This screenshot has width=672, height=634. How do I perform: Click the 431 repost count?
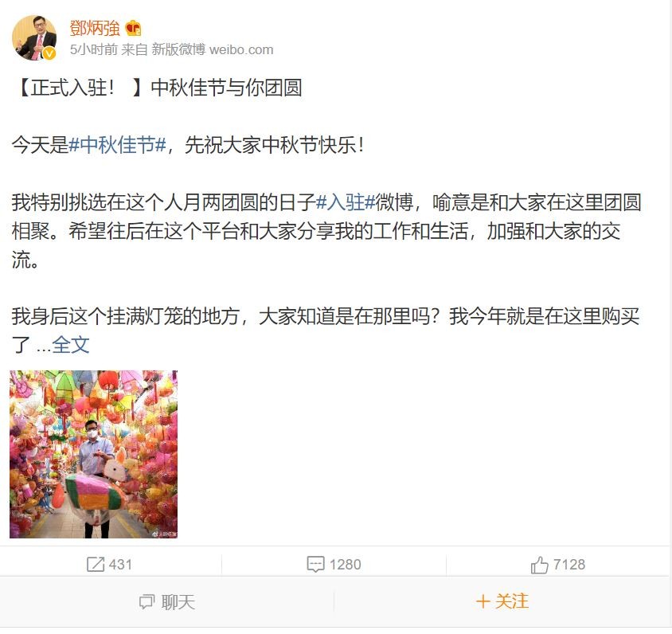click(120, 564)
